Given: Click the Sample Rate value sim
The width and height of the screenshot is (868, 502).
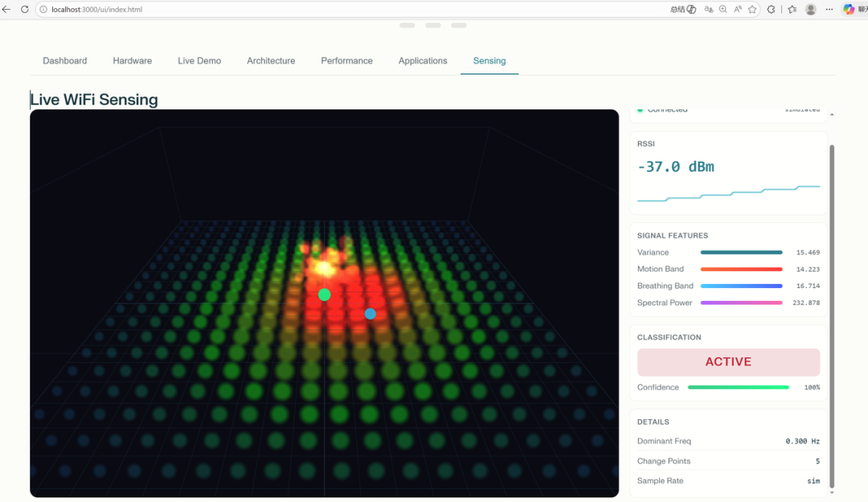Looking at the screenshot, I should [x=813, y=481].
